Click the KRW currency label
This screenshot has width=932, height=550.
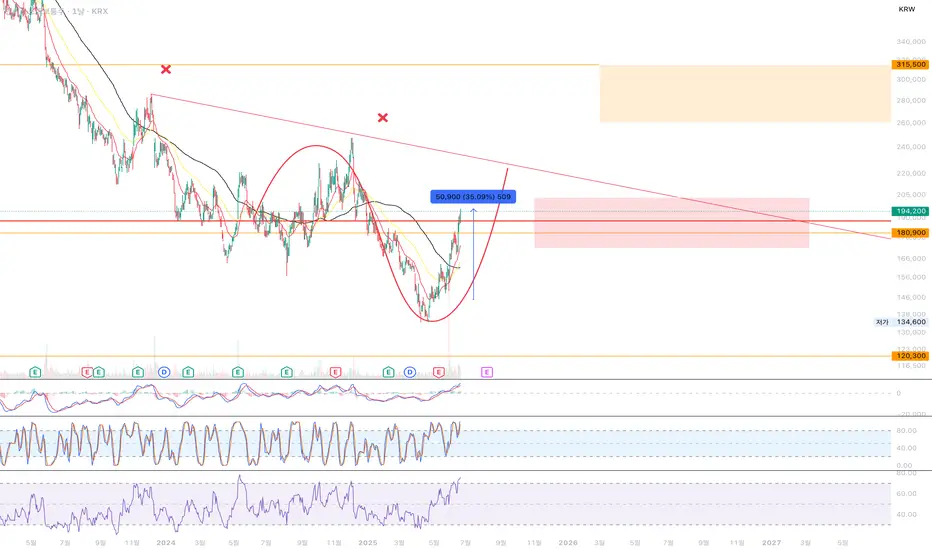906,9
